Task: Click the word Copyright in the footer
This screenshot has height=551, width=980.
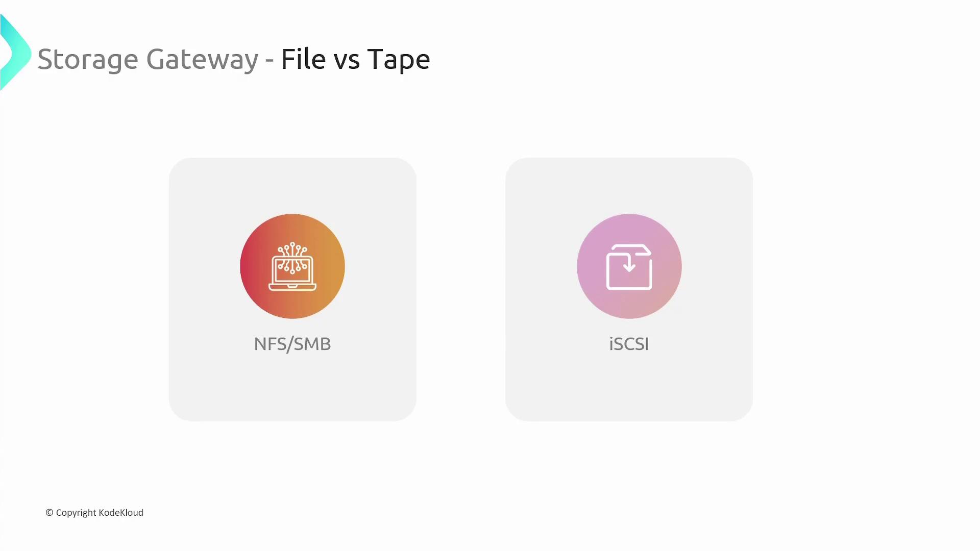Action: coord(76,513)
